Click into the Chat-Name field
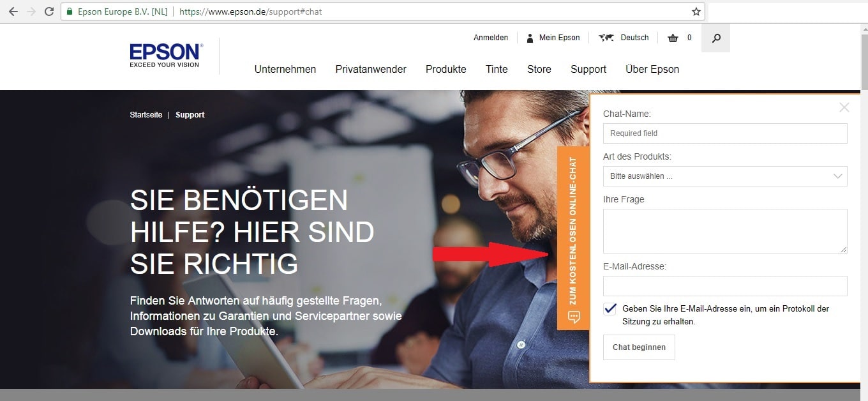Viewport: 868px width, 401px height. click(x=725, y=133)
